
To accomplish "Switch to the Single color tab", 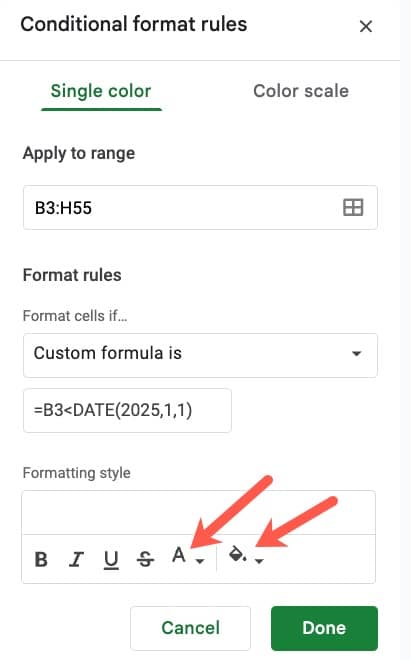I will [x=101, y=91].
